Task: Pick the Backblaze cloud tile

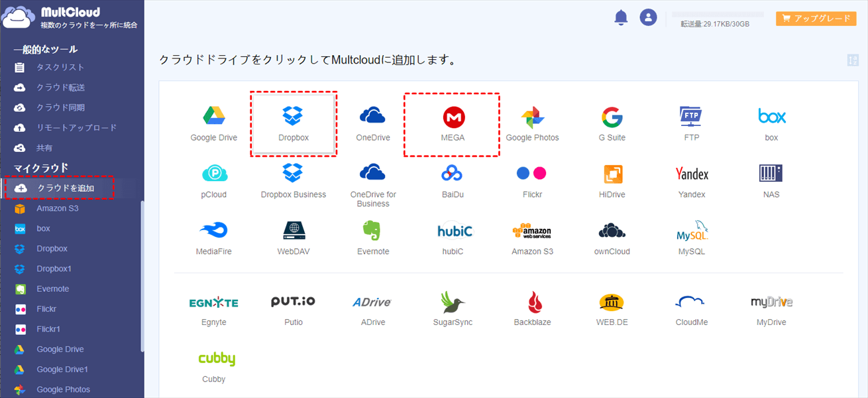Action: tap(532, 308)
